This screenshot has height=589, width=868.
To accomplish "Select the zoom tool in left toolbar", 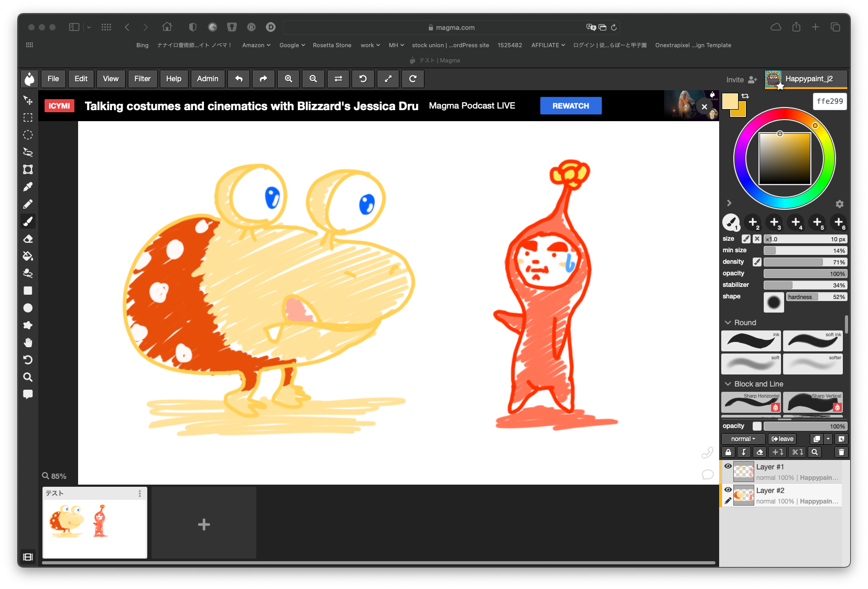I will (28, 377).
